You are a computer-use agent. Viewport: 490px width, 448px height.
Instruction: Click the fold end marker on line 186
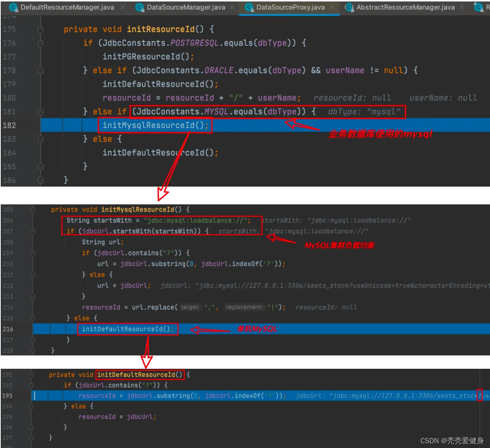pos(40,180)
